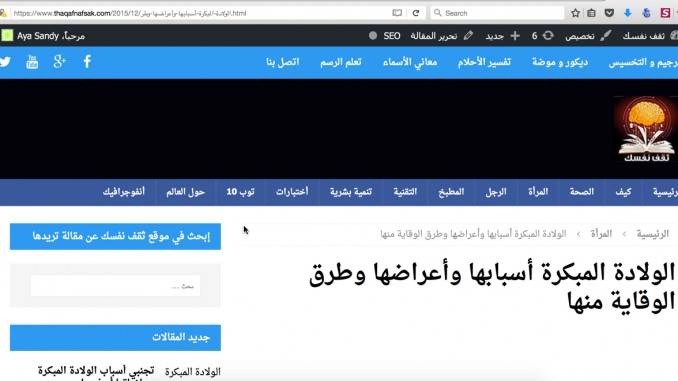The image size is (678, 381).
Task: Click the SEO status circle icon
Action: point(373,36)
